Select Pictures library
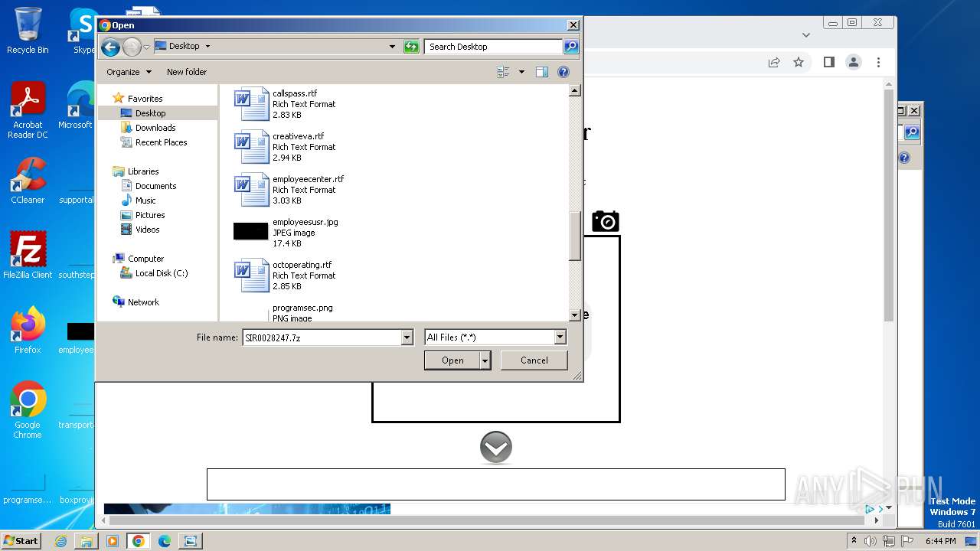The width and height of the screenshot is (980, 551). click(150, 215)
